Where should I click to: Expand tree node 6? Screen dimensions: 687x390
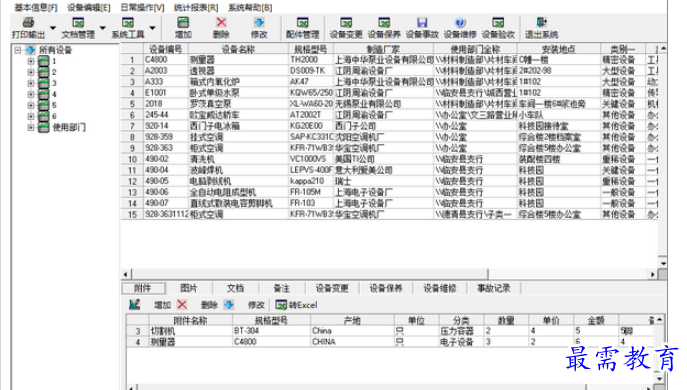coord(31,116)
